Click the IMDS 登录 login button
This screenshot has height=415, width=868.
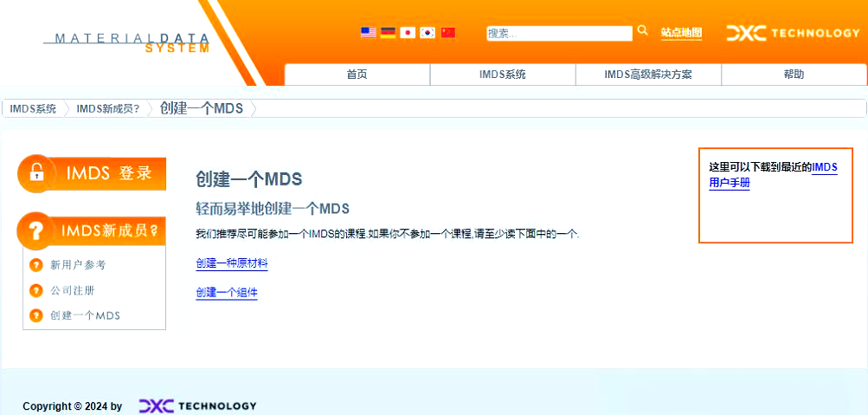[92, 173]
